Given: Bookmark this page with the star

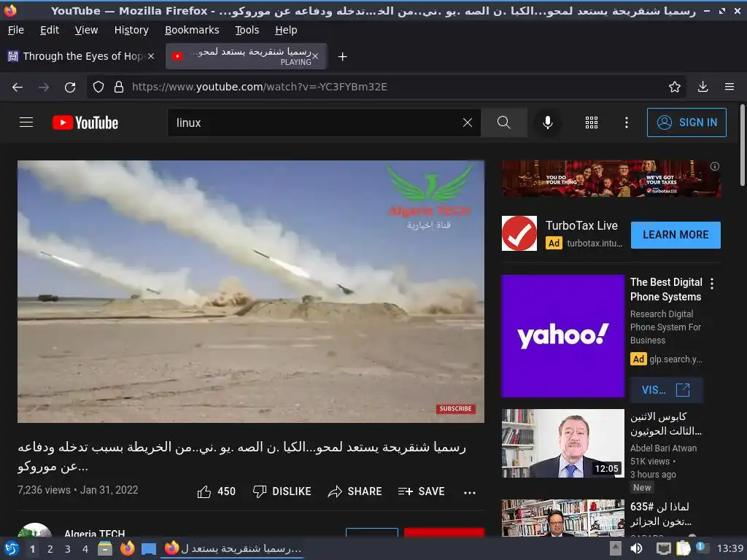Looking at the screenshot, I should pos(675,87).
